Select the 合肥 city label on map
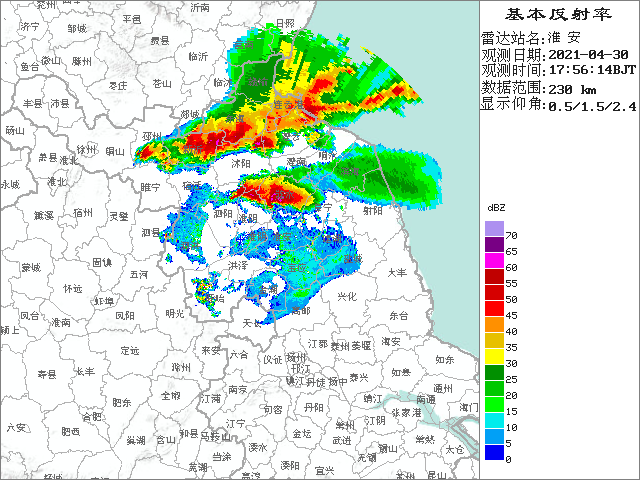640x480 pixels. pos(91,415)
